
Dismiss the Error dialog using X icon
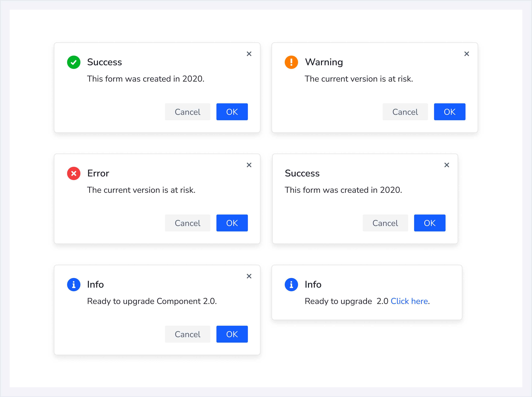[249, 165]
